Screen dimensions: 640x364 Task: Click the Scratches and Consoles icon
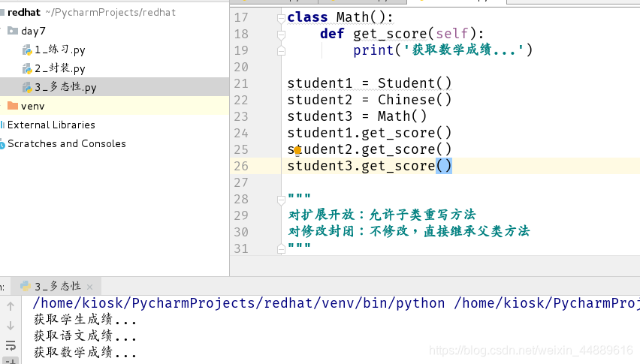(x=2, y=144)
